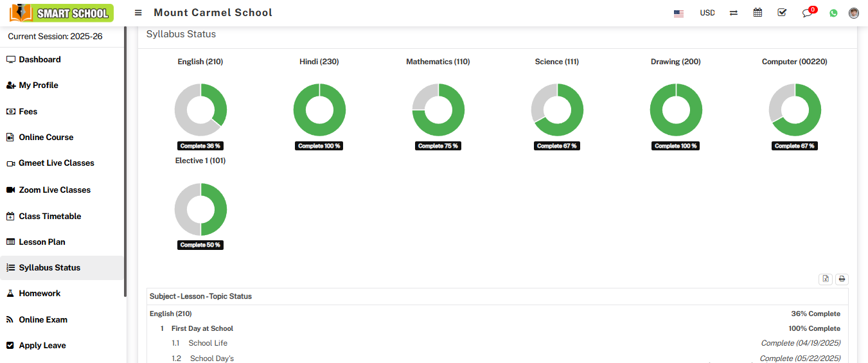Print the Subject-Lesson-Topic status table
This screenshot has height=363, width=868.
tap(842, 279)
